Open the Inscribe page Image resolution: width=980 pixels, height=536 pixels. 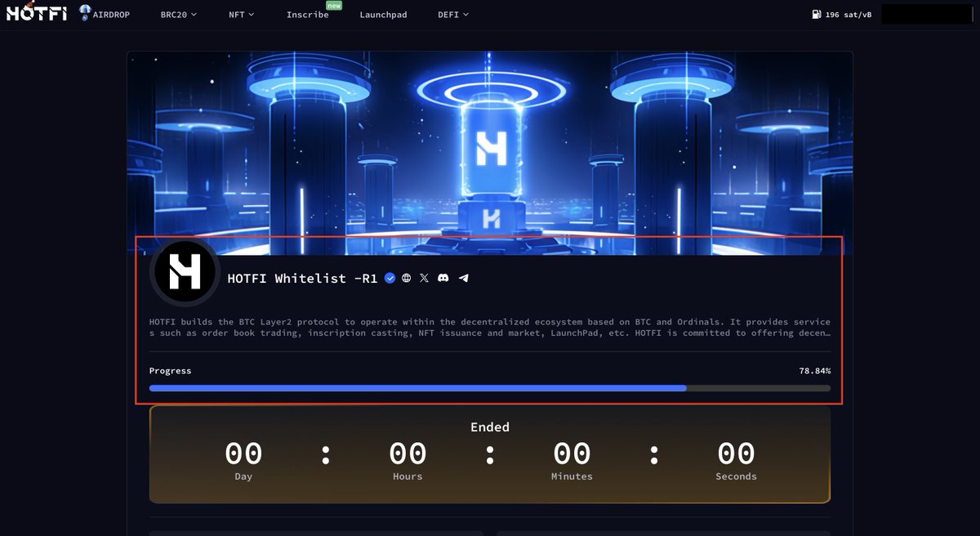pyautogui.click(x=307, y=15)
